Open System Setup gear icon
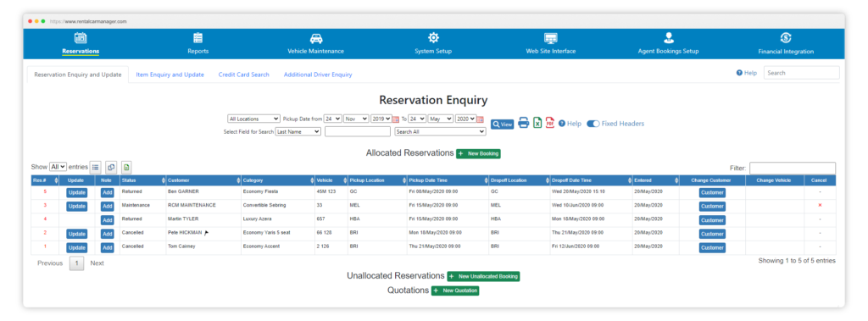This screenshot has height=321, width=868. (433, 37)
